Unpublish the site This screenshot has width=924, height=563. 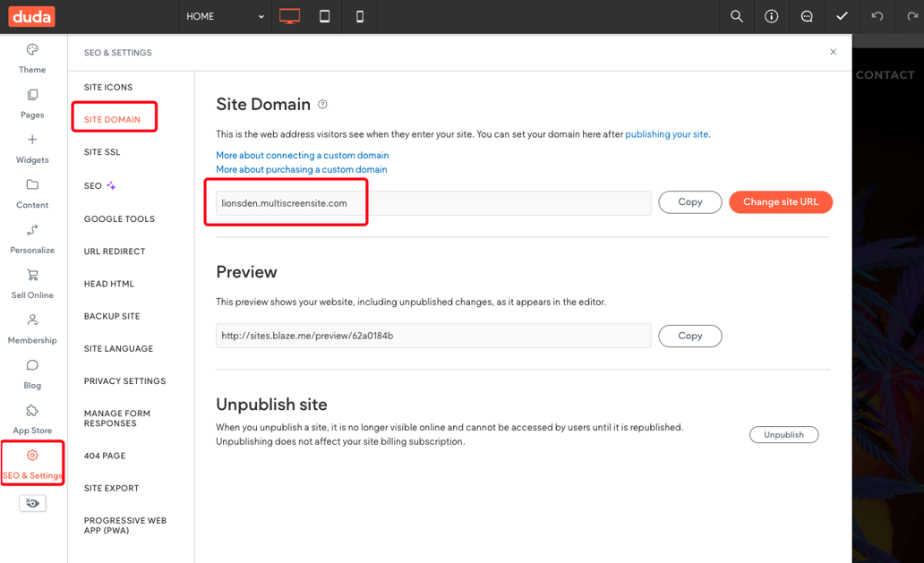coord(783,434)
